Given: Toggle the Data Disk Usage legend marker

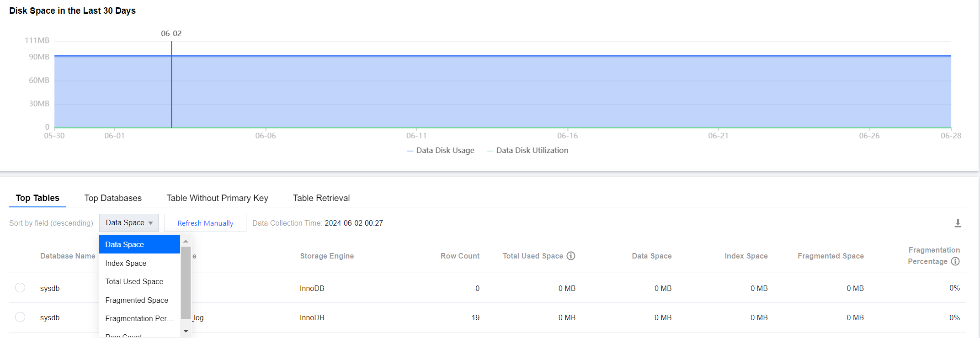Looking at the screenshot, I should click(x=410, y=151).
